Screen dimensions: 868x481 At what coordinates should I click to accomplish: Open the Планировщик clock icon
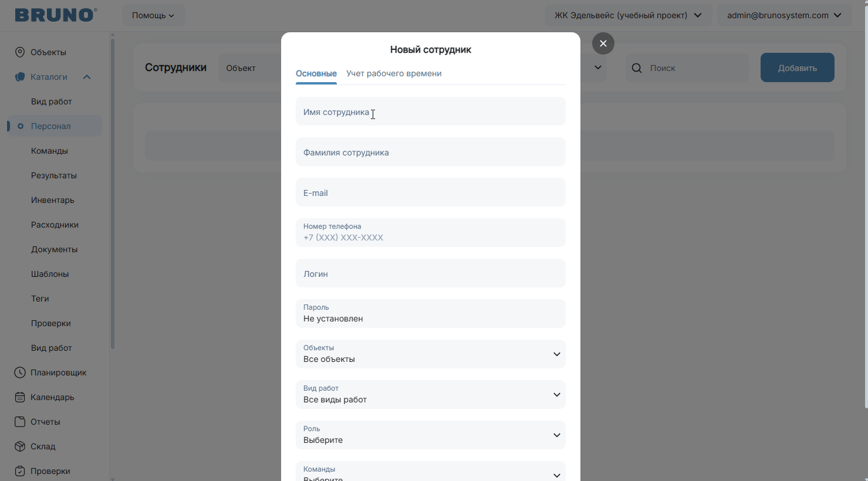click(x=20, y=372)
